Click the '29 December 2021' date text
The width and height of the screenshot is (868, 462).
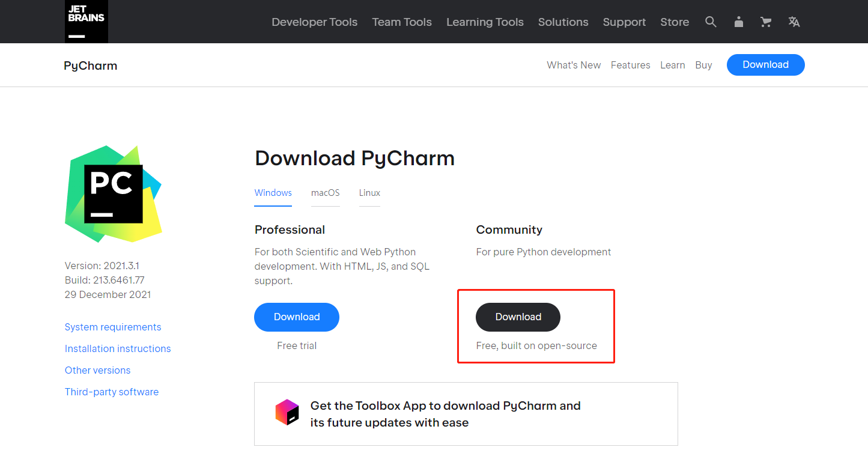coord(108,294)
